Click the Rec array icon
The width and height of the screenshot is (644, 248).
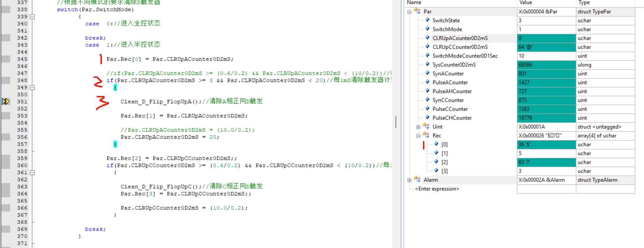click(426, 135)
